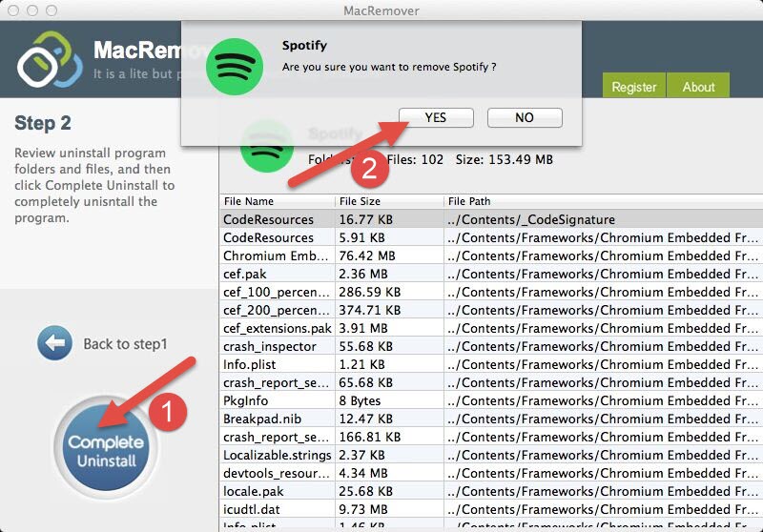Select the Info.plist 1.21 KB row

click(491, 364)
